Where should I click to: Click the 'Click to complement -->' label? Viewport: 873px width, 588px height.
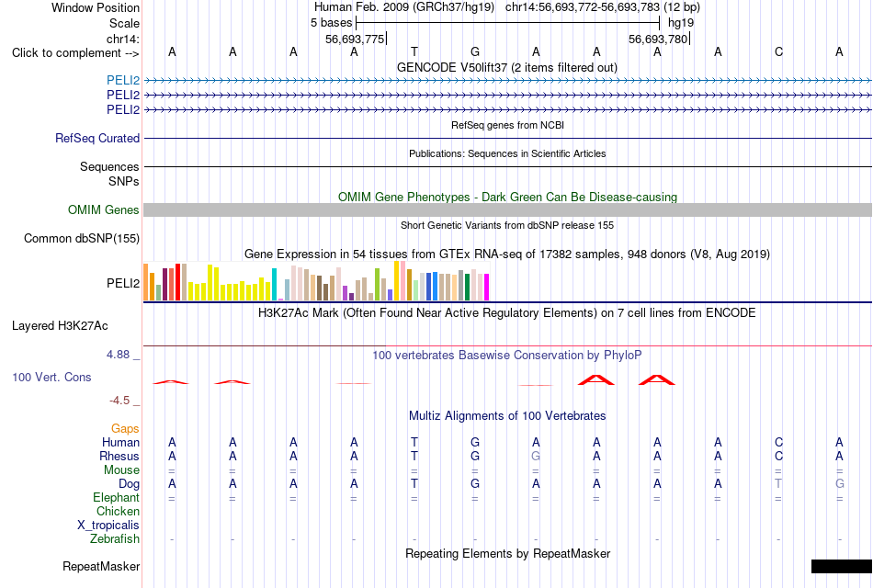click(75, 53)
